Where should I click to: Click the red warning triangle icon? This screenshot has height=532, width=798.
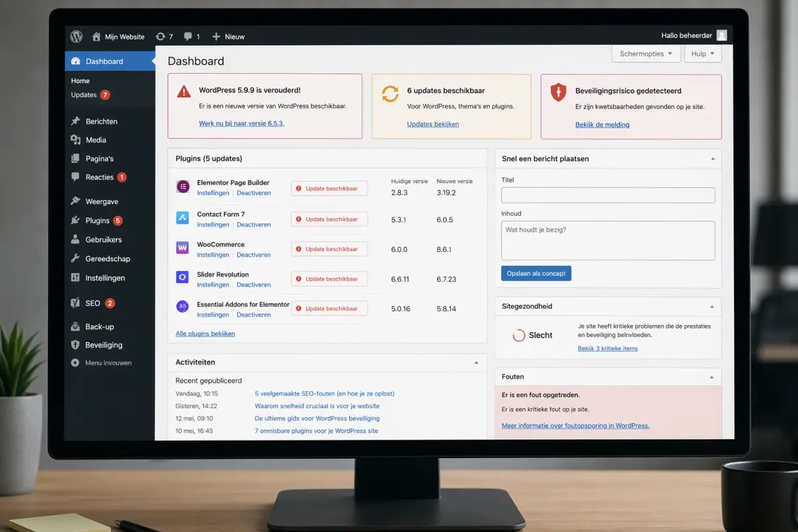tap(184, 92)
